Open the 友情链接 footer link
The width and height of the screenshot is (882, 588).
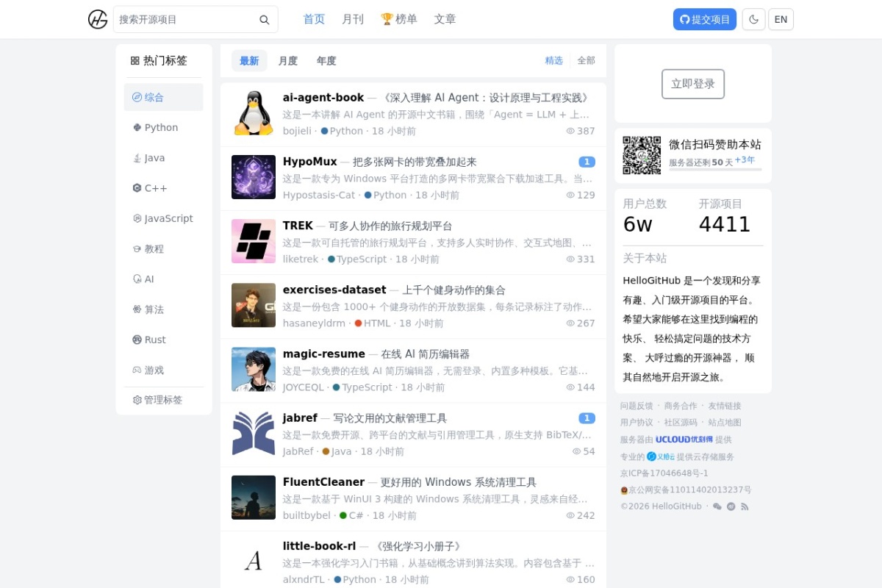(x=725, y=406)
